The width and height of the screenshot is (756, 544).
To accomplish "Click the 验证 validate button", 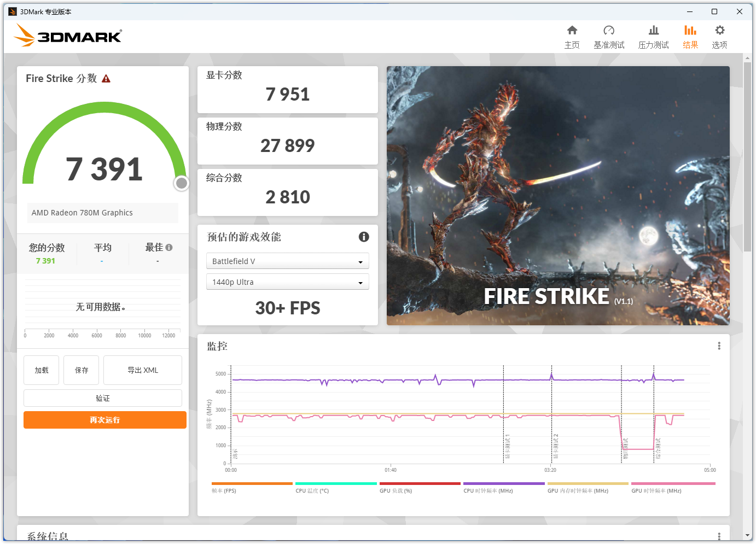I will pos(103,398).
